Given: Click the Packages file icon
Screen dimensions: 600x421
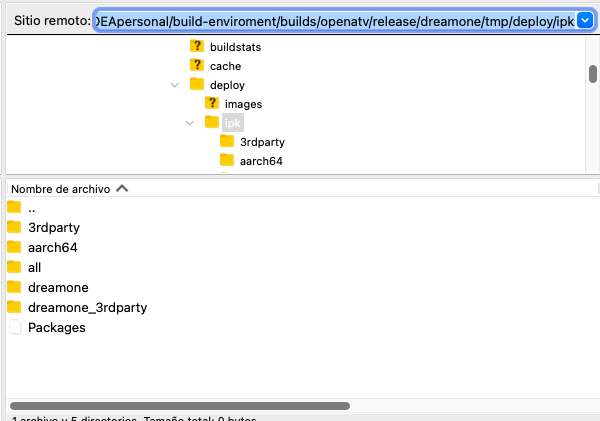Looking at the screenshot, I should pos(14,327).
